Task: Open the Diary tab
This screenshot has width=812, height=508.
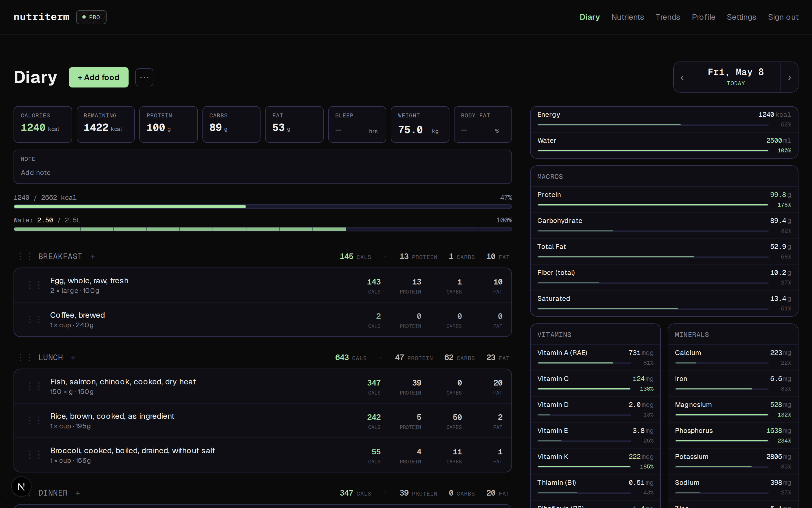Action: [590, 17]
